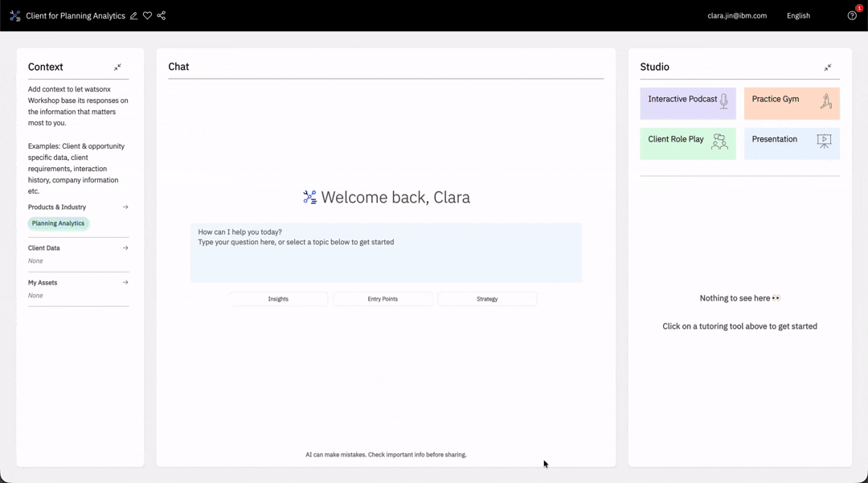
Task: Select the Planning Analytics tag
Action: [x=58, y=223]
